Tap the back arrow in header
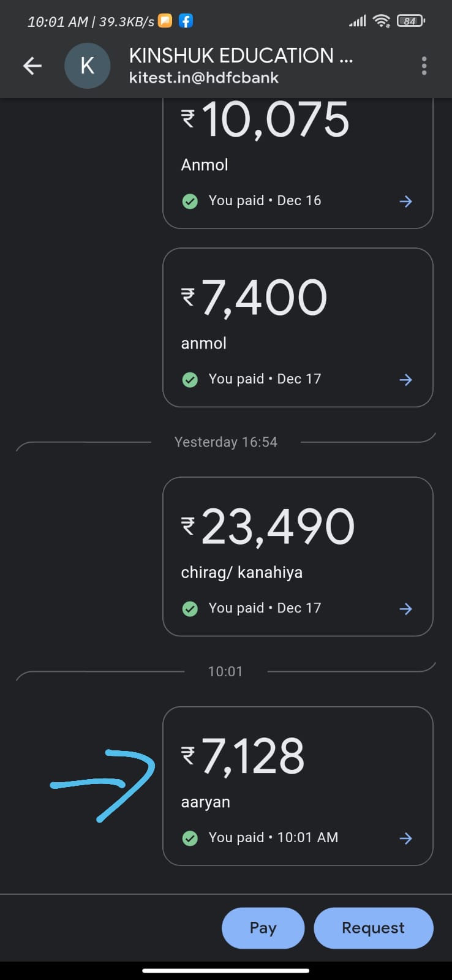 tap(32, 66)
